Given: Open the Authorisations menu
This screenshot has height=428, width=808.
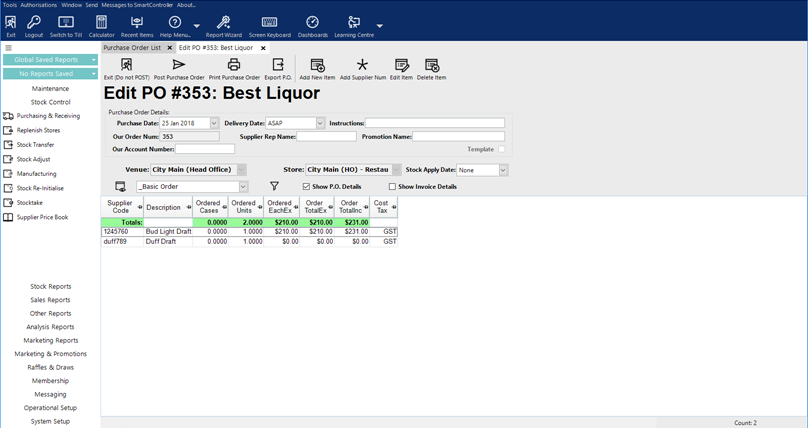Looking at the screenshot, I should click(39, 5).
